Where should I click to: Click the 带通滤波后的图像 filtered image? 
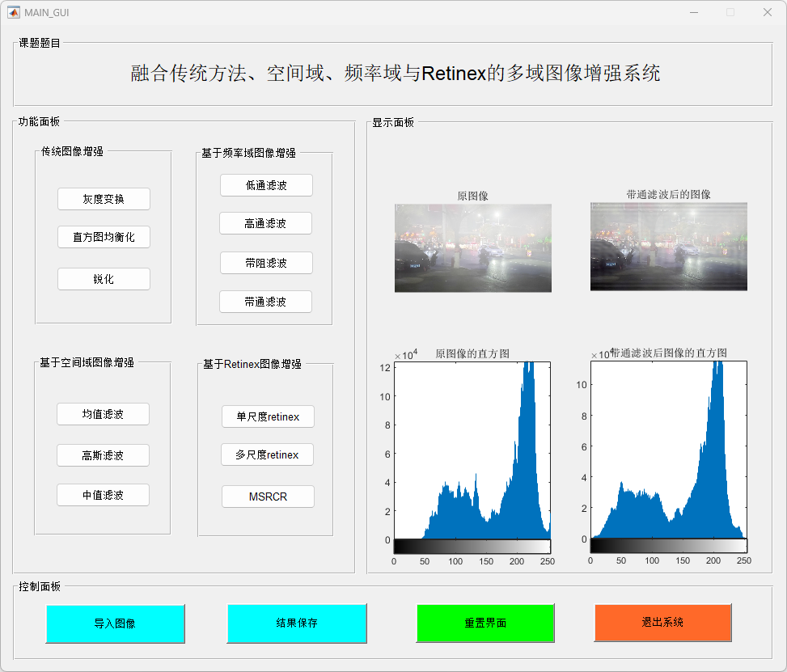[668, 247]
